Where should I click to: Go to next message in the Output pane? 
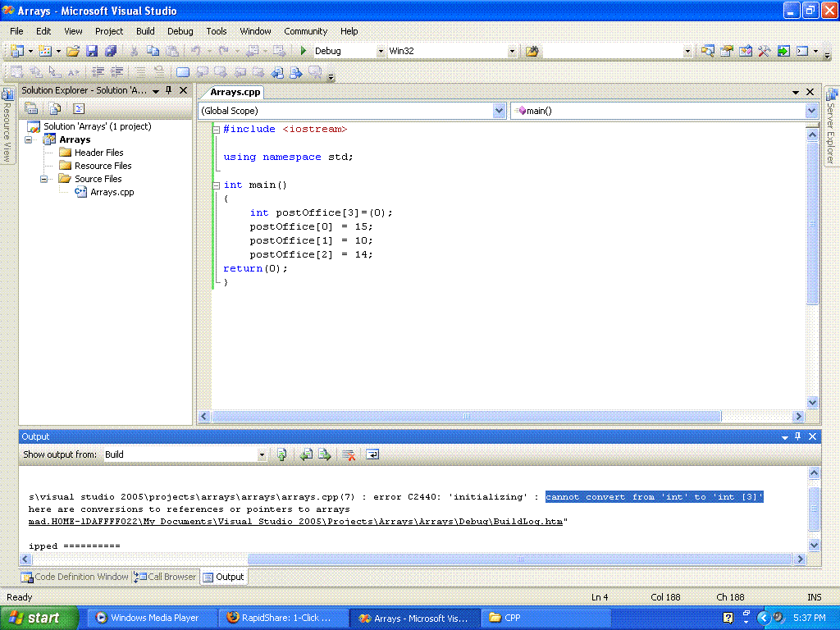click(x=324, y=454)
